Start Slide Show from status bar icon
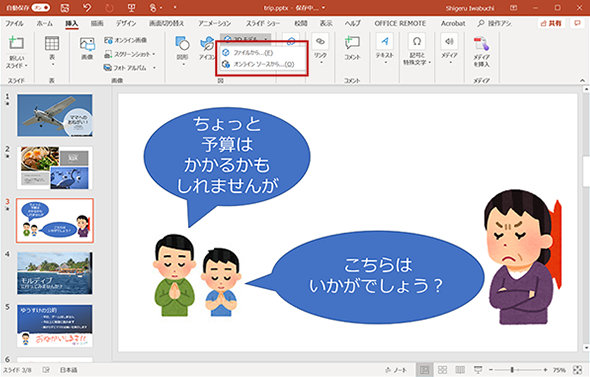590x377 pixels. click(477, 370)
